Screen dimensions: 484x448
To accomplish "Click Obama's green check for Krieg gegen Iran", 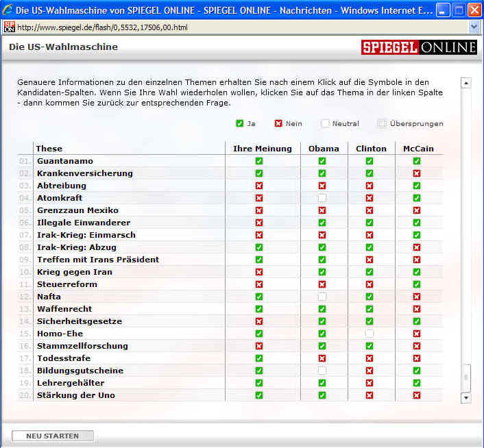I will [x=322, y=272].
